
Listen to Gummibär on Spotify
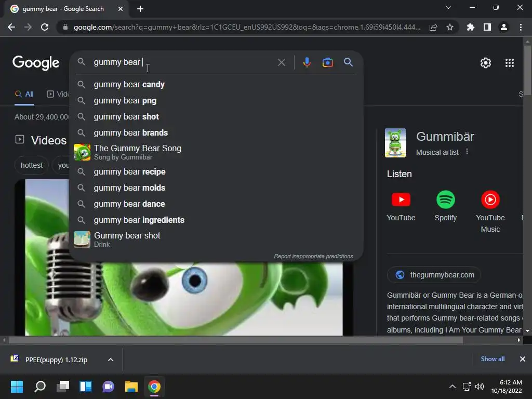point(445,206)
